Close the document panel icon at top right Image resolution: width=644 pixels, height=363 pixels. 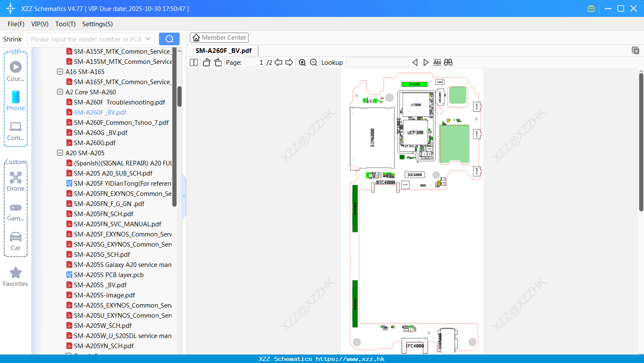(x=636, y=50)
